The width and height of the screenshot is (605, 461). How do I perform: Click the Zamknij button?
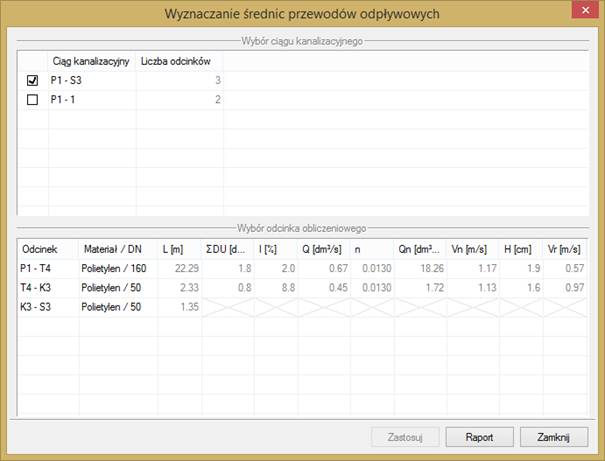pos(554,437)
